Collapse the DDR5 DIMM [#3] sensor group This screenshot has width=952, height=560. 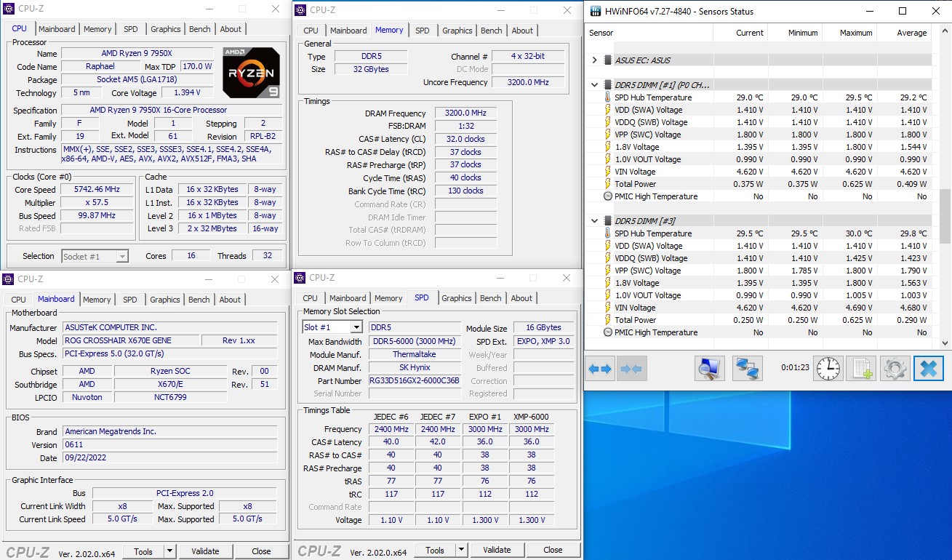pos(595,221)
